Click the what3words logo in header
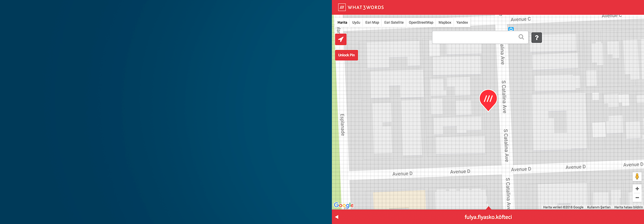 (361, 7)
